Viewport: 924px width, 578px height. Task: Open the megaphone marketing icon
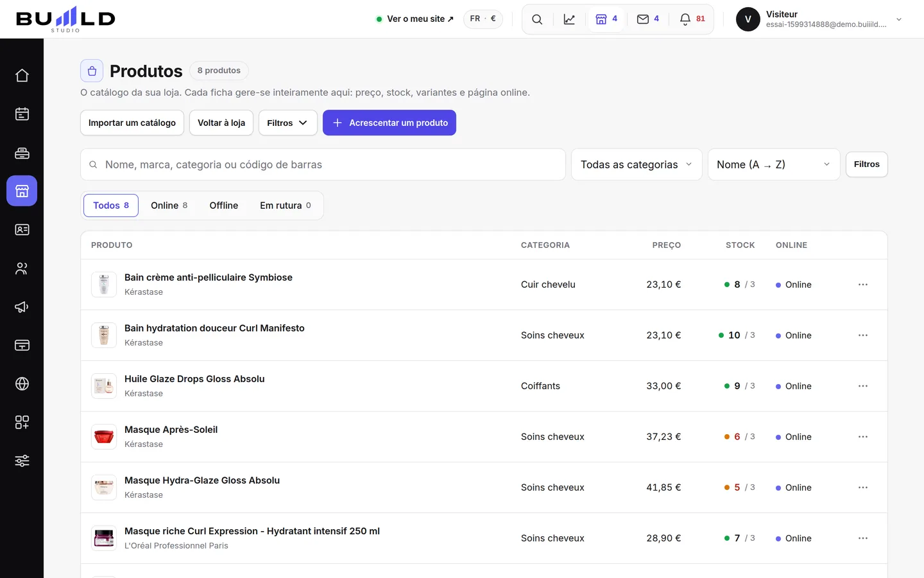coord(22,307)
